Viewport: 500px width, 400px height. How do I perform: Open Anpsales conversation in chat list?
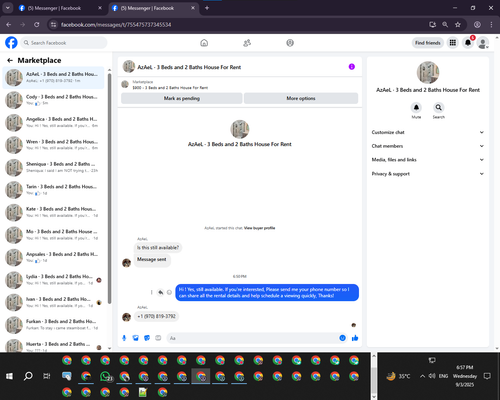[x=53, y=257]
